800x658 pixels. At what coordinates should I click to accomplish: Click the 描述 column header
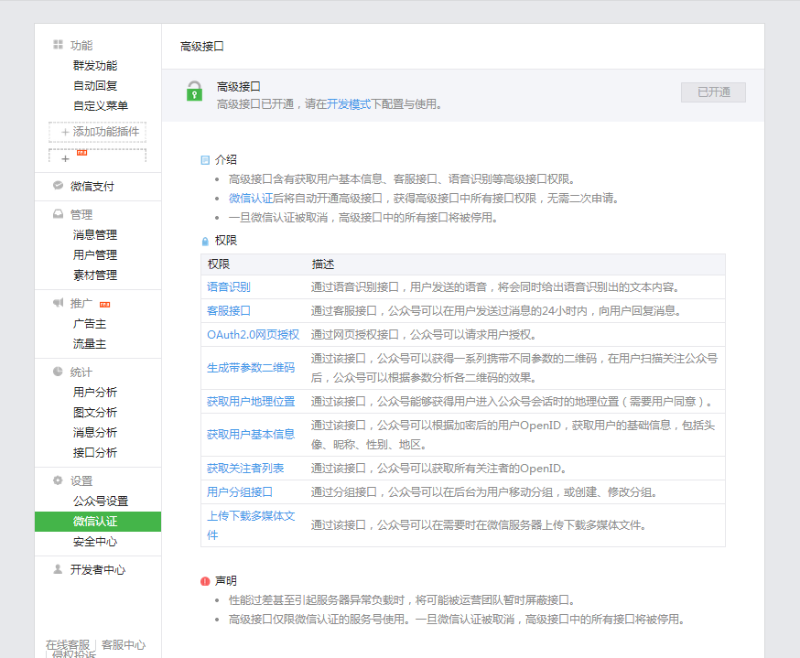[322, 264]
